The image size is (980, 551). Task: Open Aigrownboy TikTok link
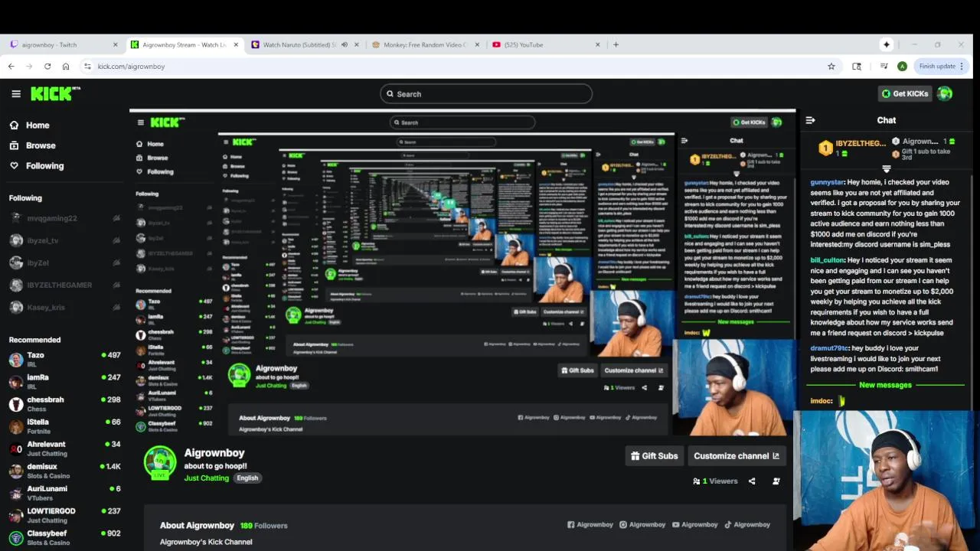pyautogui.click(x=747, y=525)
